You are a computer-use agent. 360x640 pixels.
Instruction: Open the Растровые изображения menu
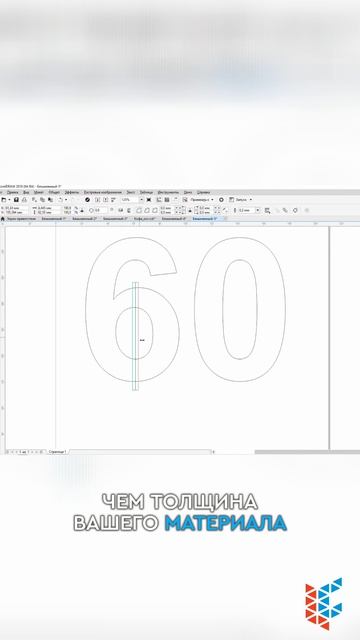pos(103,192)
